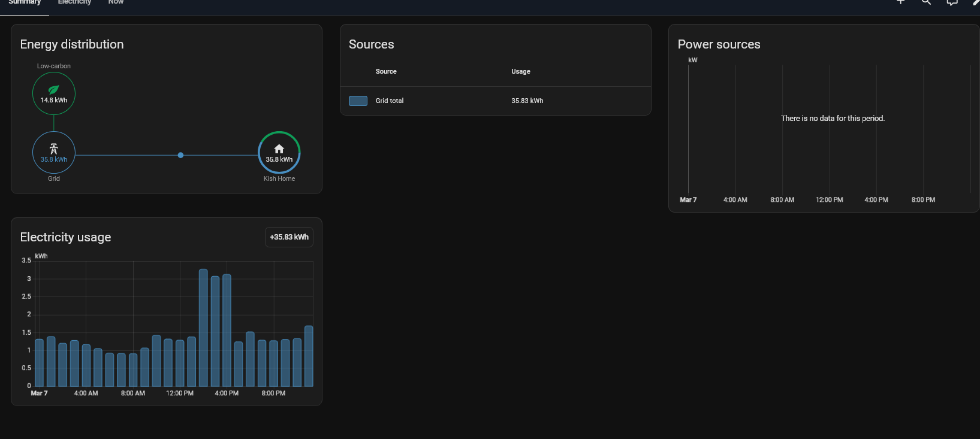Click the +35.83 kWh total badge
980x439 pixels.
pos(289,237)
